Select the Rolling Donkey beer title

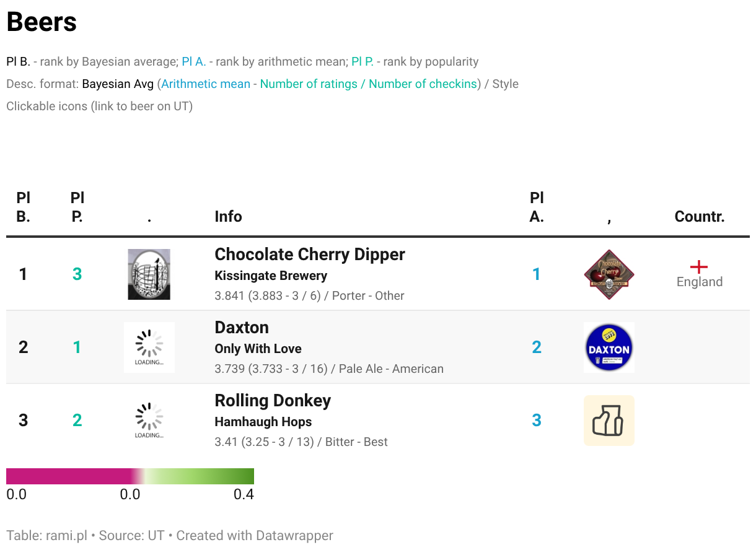pyautogui.click(x=273, y=401)
